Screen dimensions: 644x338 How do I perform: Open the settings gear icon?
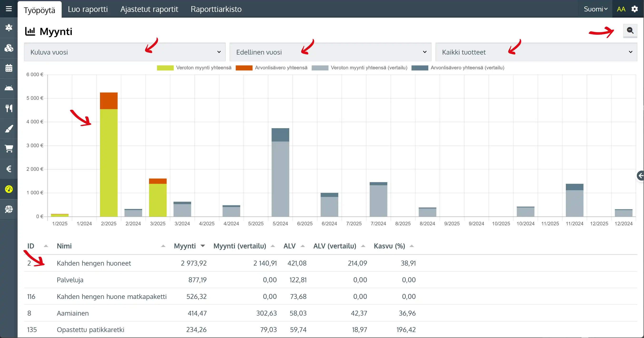(x=634, y=9)
